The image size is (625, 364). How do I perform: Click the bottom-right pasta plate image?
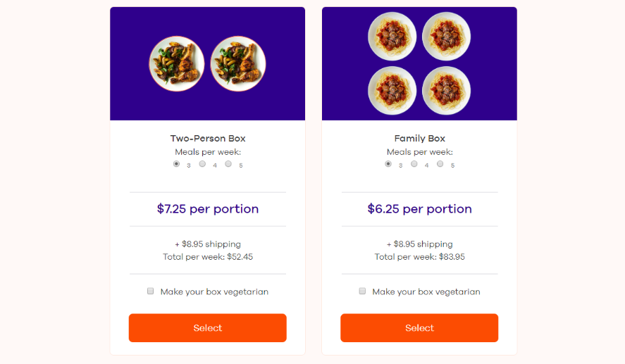pos(446,90)
